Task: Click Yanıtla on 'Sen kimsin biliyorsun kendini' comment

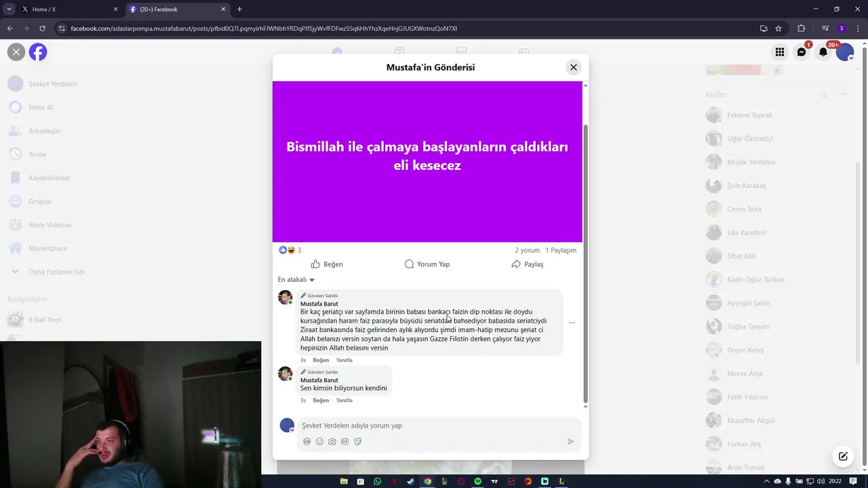Action: click(344, 401)
